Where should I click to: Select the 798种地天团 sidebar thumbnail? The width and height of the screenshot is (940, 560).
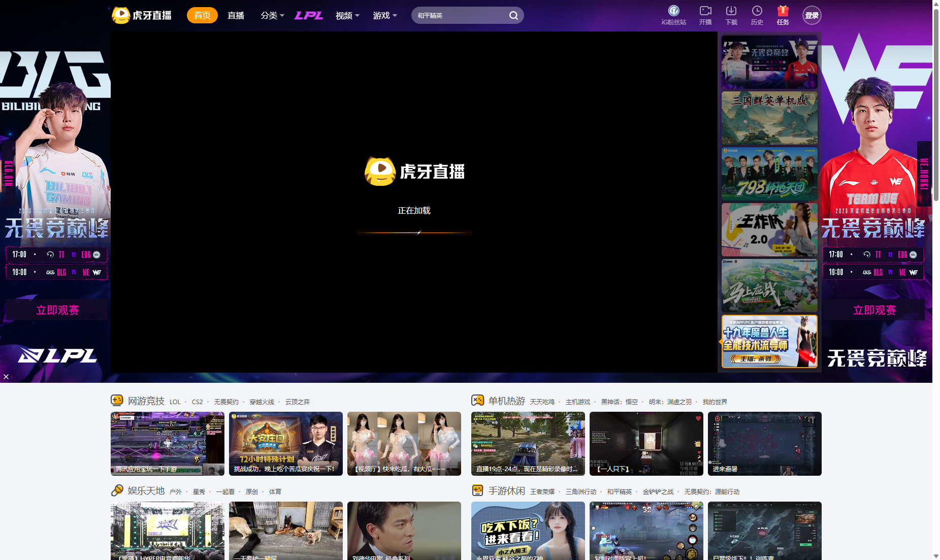[x=769, y=174]
